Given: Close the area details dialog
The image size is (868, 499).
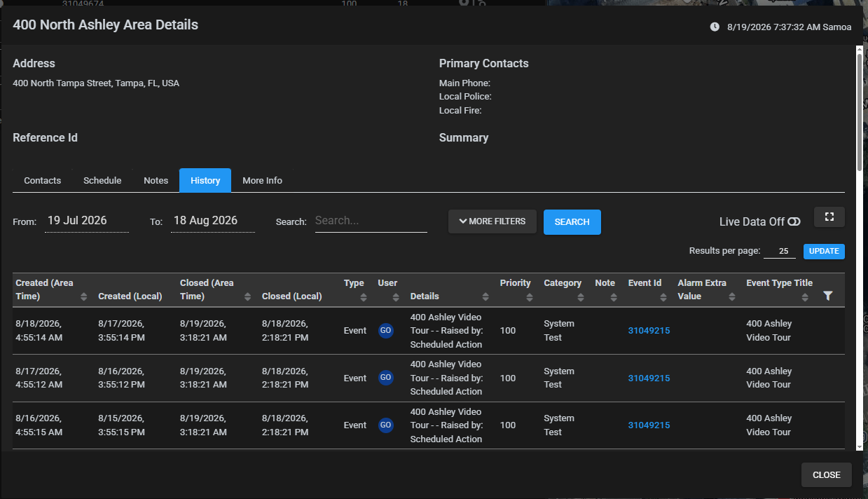Looking at the screenshot, I should tap(827, 474).
